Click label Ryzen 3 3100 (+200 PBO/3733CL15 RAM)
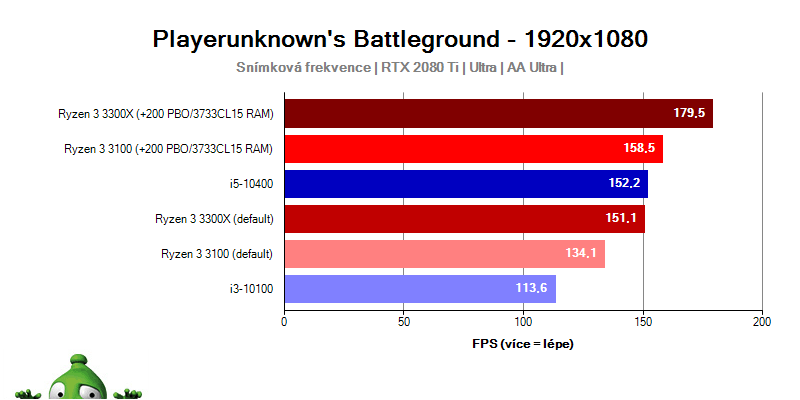Image resolution: width=800 pixels, height=400 pixels. [x=169, y=149]
